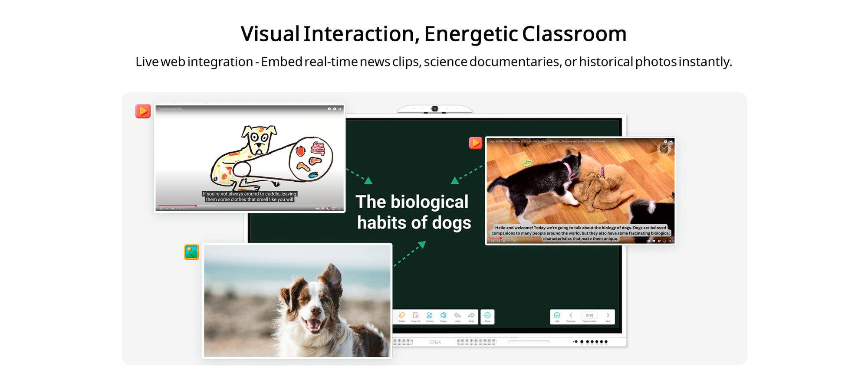Click the 'The Science of DOGS' video title
The width and height of the screenshot is (868, 366).
click(x=170, y=109)
